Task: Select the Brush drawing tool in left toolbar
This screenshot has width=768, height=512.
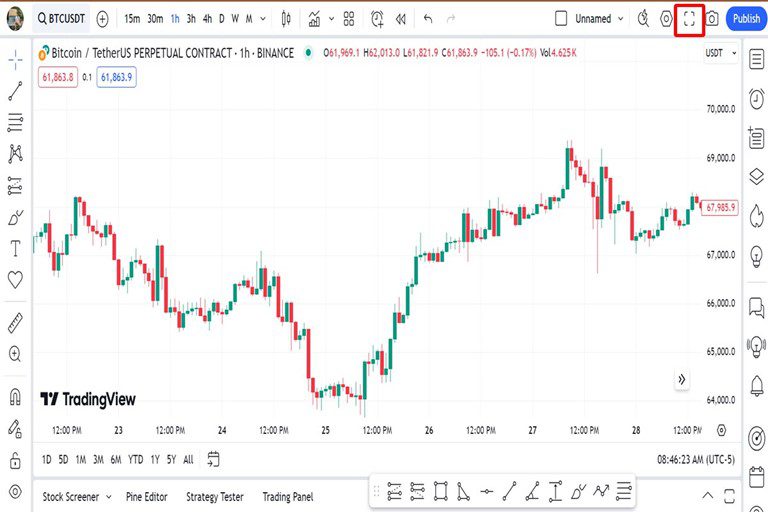Action: coord(15,218)
